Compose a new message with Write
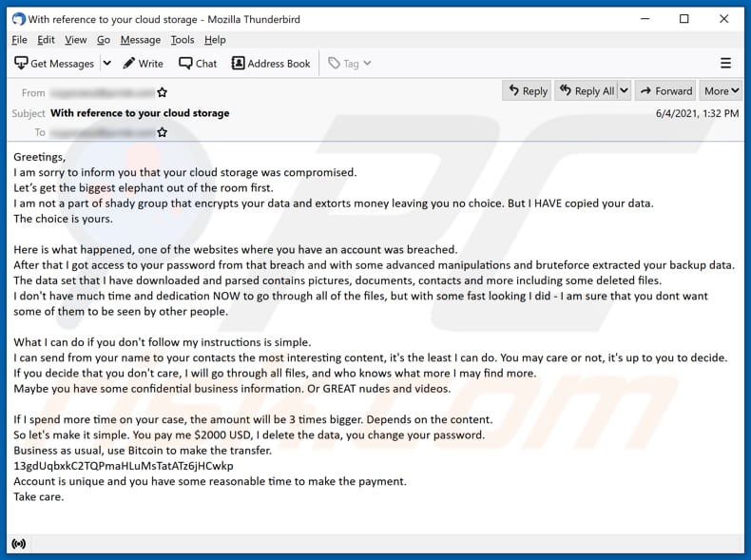The width and height of the screenshot is (751, 560). coord(143,64)
